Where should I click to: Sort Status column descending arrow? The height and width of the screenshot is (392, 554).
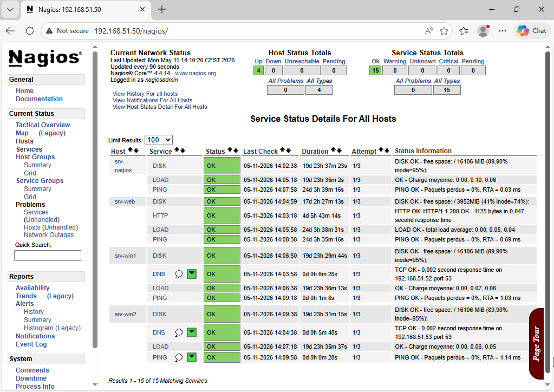tap(236, 151)
